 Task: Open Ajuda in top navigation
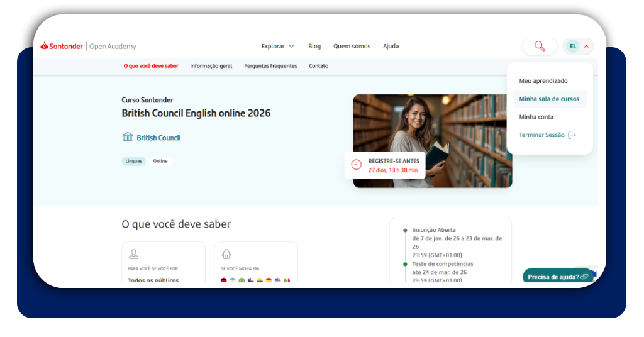coord(391,46)
